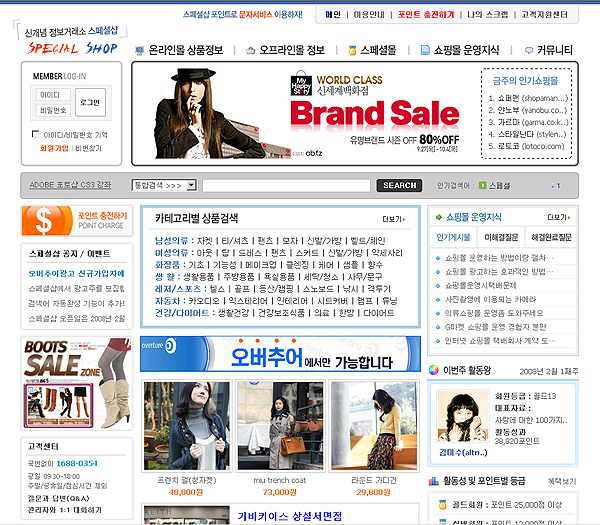This screenshot has height=525, width=600.
Task: Click the document icon beside 쇼핑몰 운영지식
Action: [x=425, y=50]
